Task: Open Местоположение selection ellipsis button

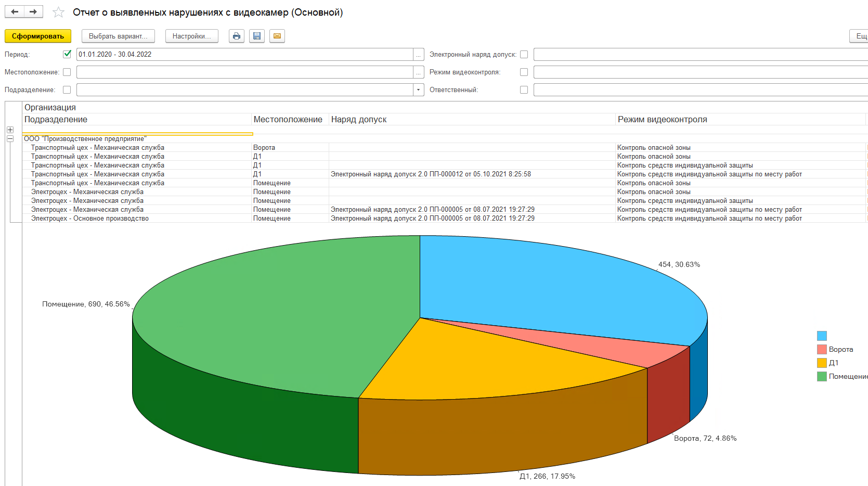Action: click(419, 72)
